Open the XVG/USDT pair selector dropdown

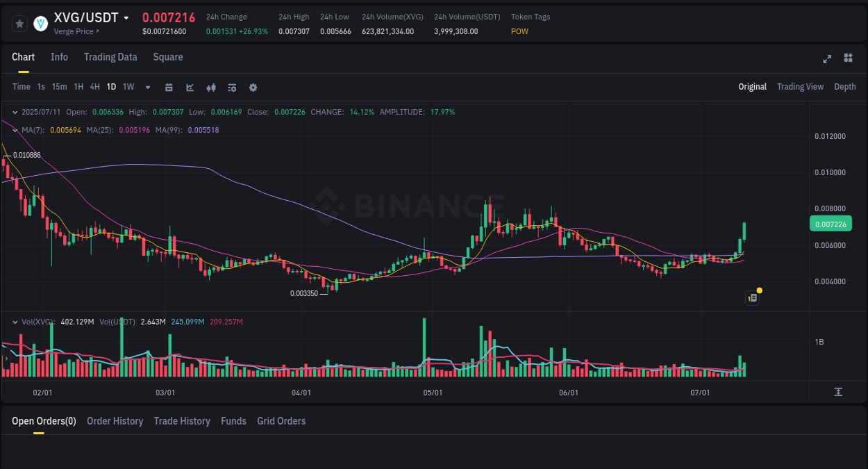126,17
